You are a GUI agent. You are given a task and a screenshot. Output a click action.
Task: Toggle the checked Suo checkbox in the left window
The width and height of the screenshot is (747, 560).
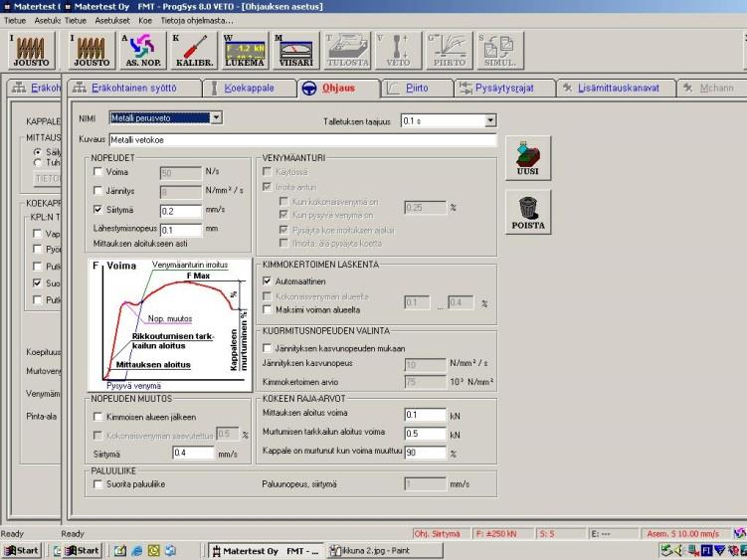tap(37, 283)
